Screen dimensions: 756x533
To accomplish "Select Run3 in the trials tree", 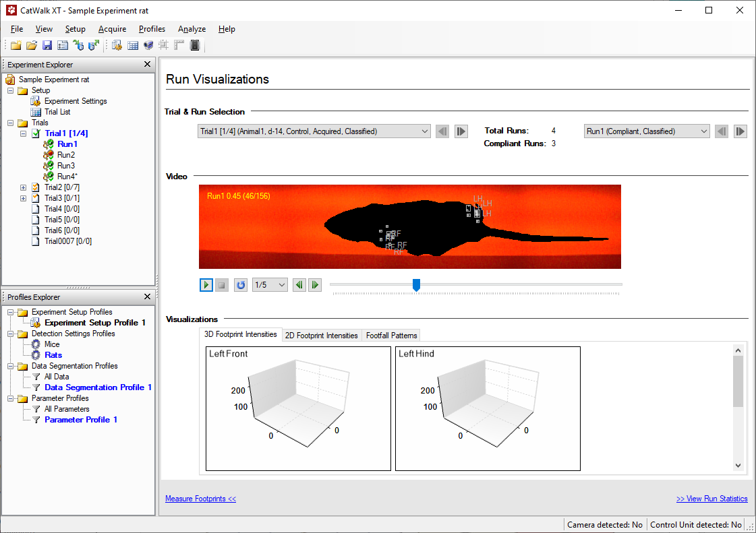I will click(66, 166).
